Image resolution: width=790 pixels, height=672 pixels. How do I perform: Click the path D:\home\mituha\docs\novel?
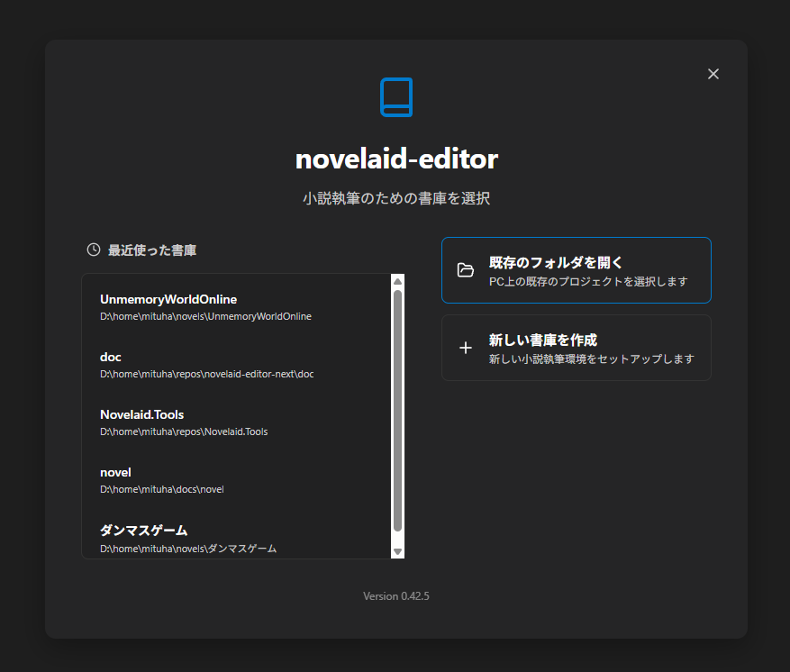162,489
